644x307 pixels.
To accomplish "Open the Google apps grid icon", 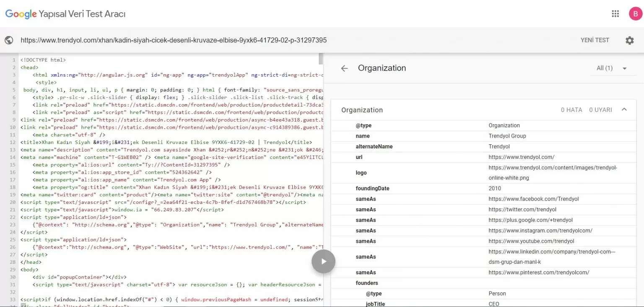I will coord(615,14).
